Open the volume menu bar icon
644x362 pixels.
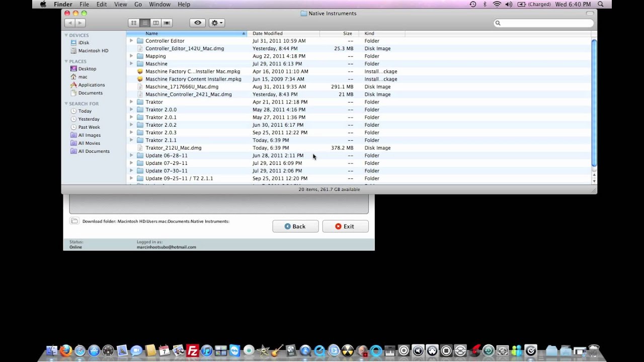pyautogui.click(x=509, y=4)
